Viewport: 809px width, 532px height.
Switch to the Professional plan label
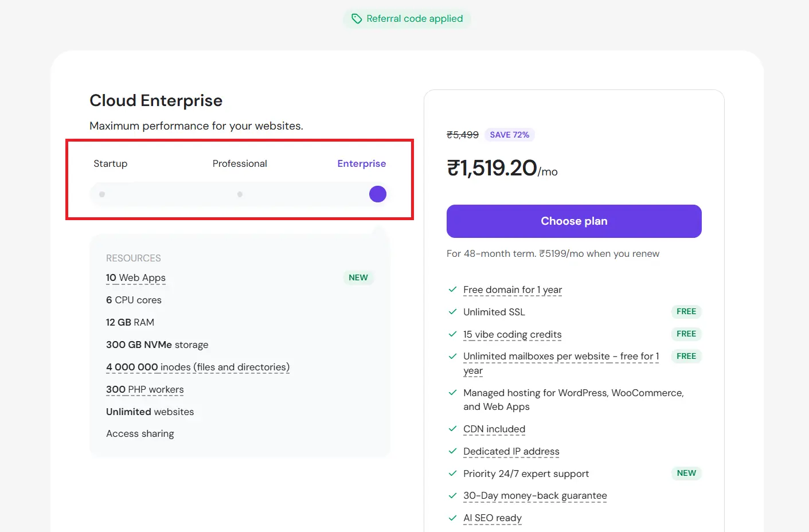click(x=240, y=164)
